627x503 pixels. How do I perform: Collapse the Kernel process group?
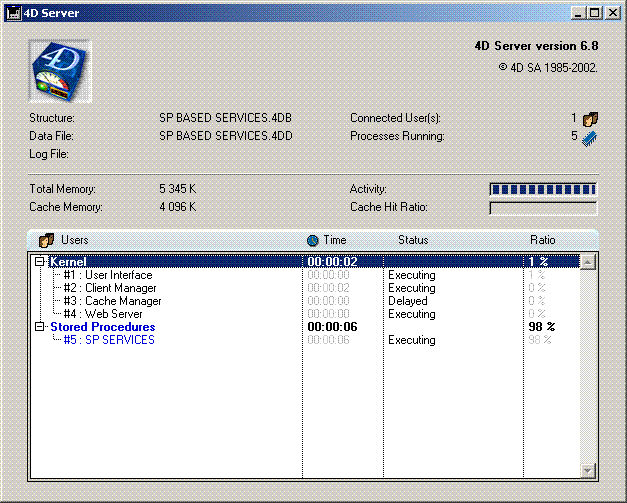pyautogui.click(x=40, y=262)
